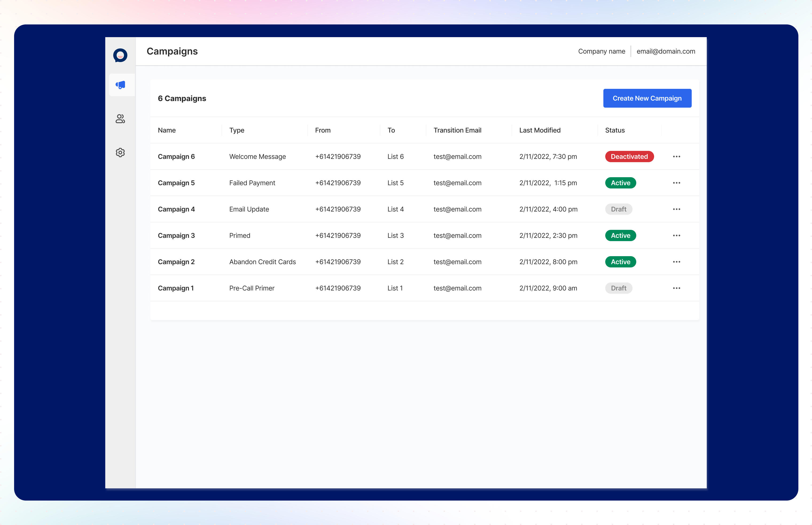Click the Abandon Credit Cards type cell
This screenshot has width=812, height=525.
click(x=262, y=262)
